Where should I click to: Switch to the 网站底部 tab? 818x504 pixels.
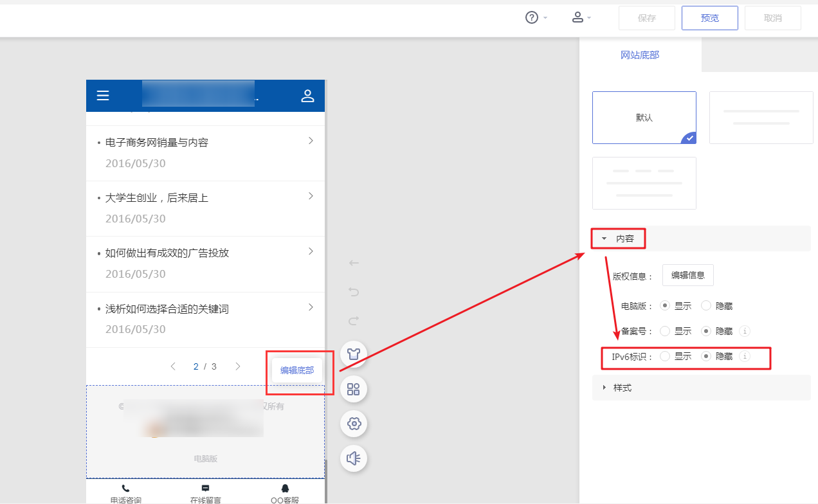point(640,55)
